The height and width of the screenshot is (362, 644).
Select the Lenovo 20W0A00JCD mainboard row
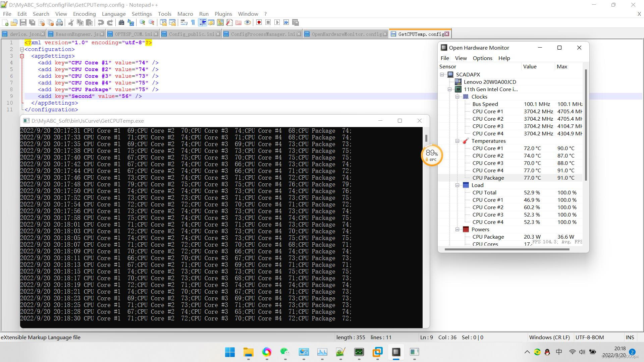511,82
